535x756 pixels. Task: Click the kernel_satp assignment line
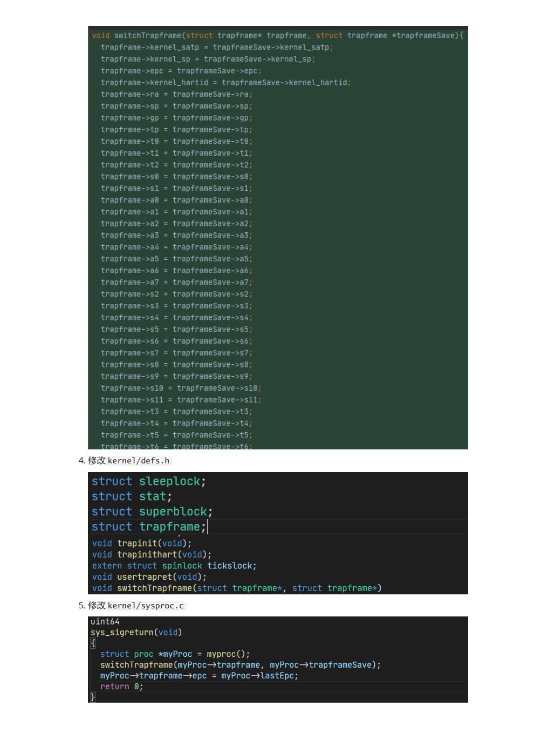click(217, 47)
